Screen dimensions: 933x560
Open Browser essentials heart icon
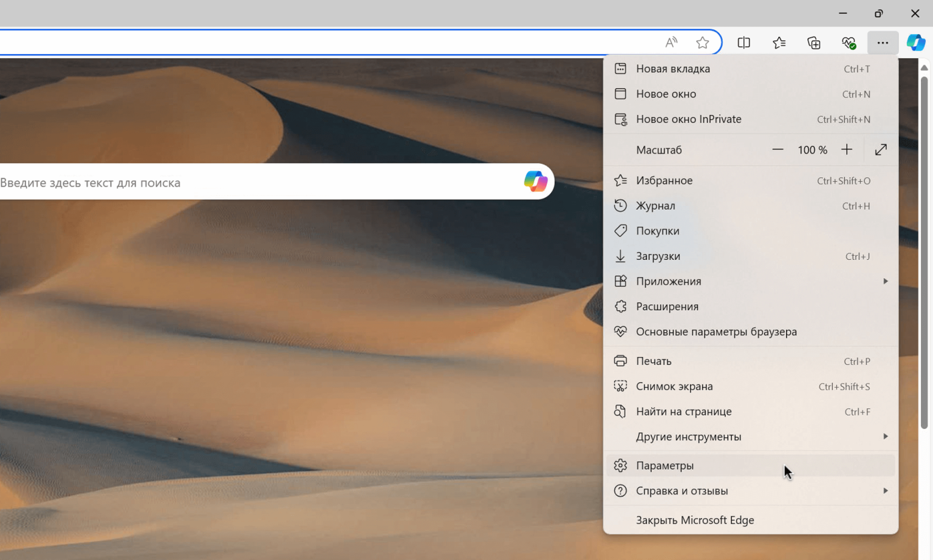pyautogui.click(x=849, y=43)
